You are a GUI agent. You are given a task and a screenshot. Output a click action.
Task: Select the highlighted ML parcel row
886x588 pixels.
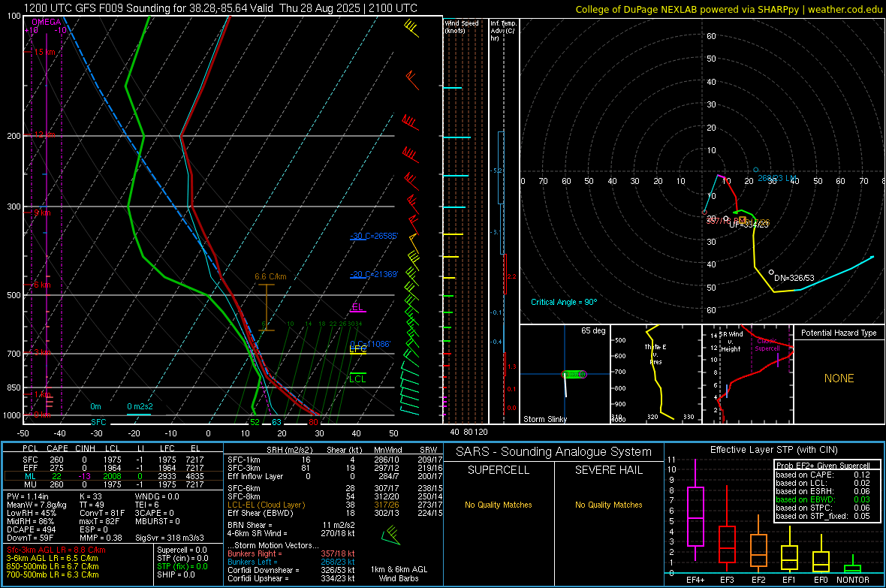(x=113, y=476)
